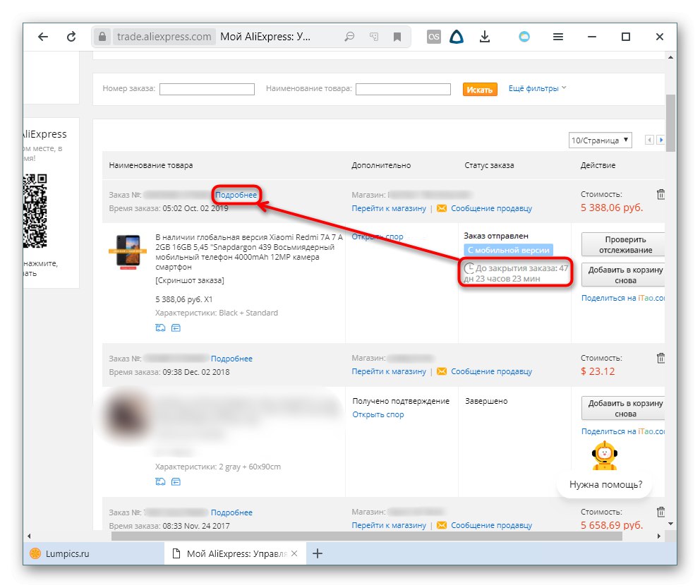Screen dimensions: 700x588
Task: Click the horizontal scrollbar thumb
Action: (366, 536)
